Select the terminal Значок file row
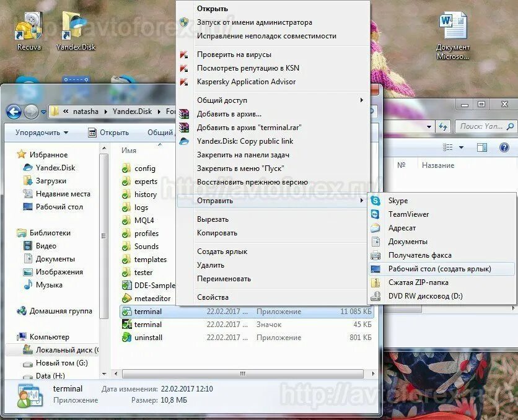 coord(247,325)
